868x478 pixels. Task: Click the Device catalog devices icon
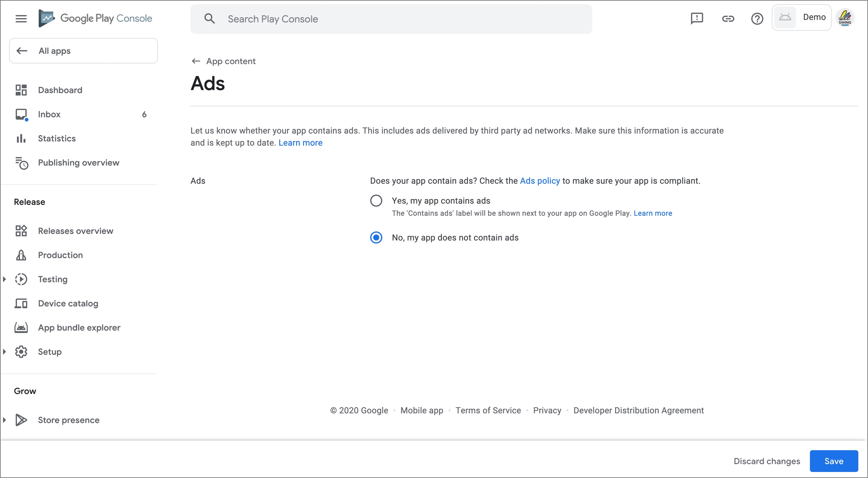21,303
